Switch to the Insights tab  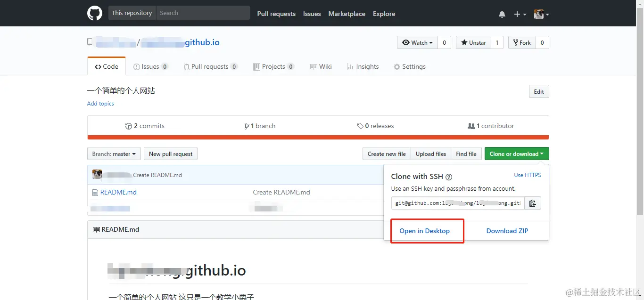point(363,66)
